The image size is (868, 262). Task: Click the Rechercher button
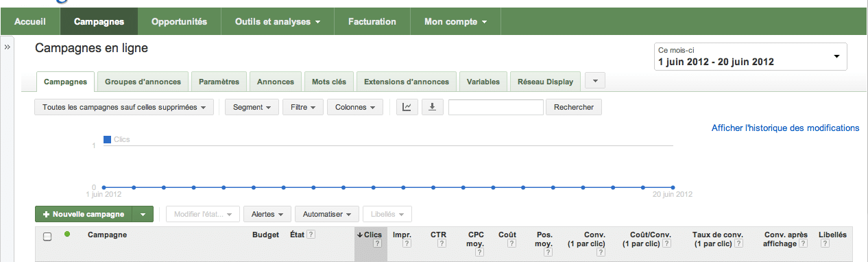(x=574, y=107)
